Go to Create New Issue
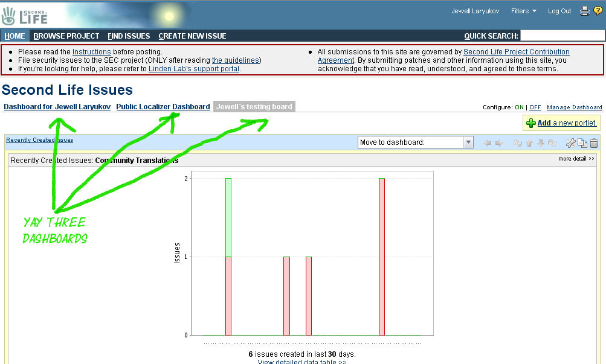The width and height of the screenshot is (606, 364). (x=192, y=36)
